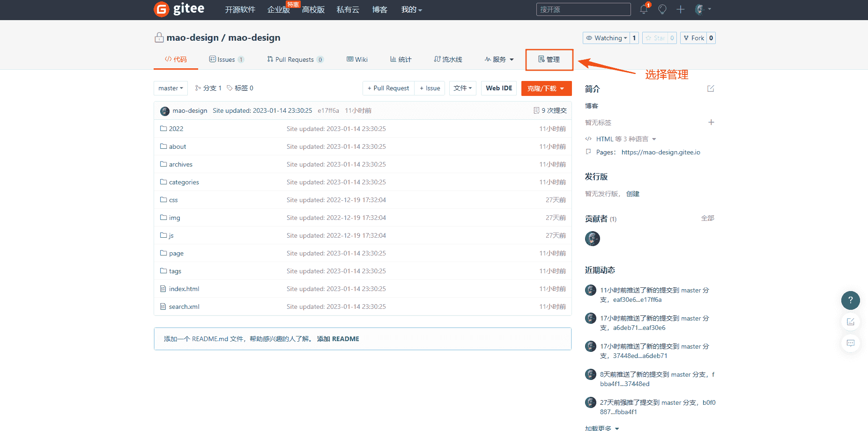Screen dimensions: 868x431
Task: Switch to the 管理 tab
Action: 549,59
